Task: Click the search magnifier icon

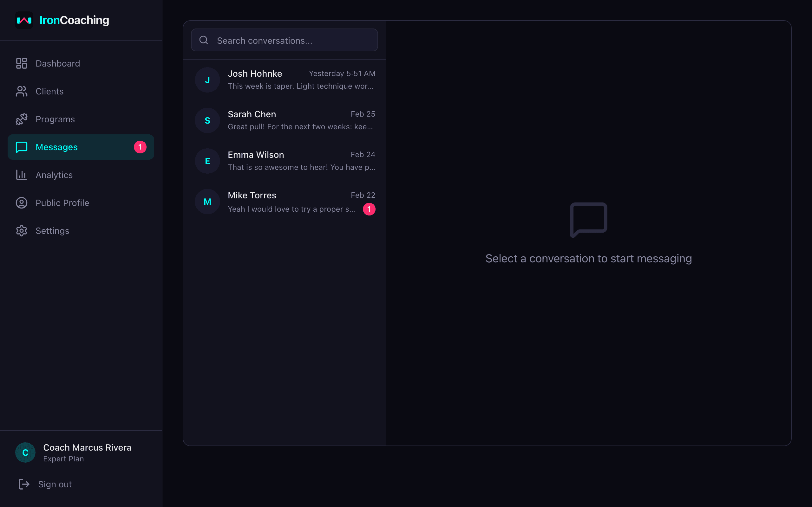Action: coord(204,40)
